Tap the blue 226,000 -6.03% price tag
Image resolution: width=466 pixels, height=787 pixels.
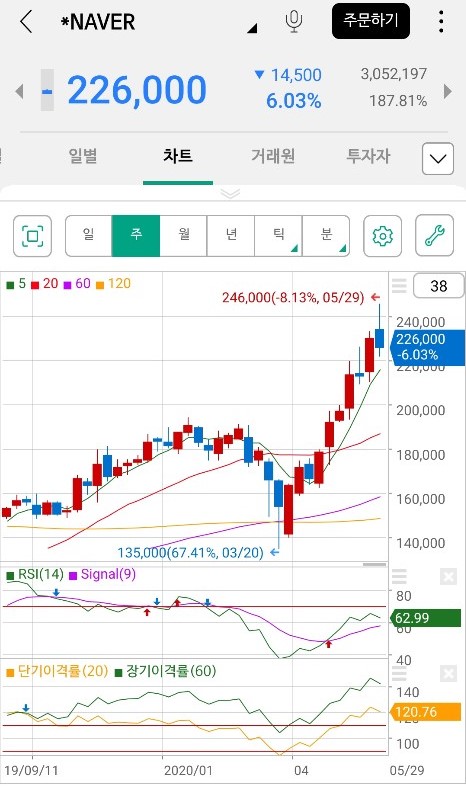click(427, 347)
